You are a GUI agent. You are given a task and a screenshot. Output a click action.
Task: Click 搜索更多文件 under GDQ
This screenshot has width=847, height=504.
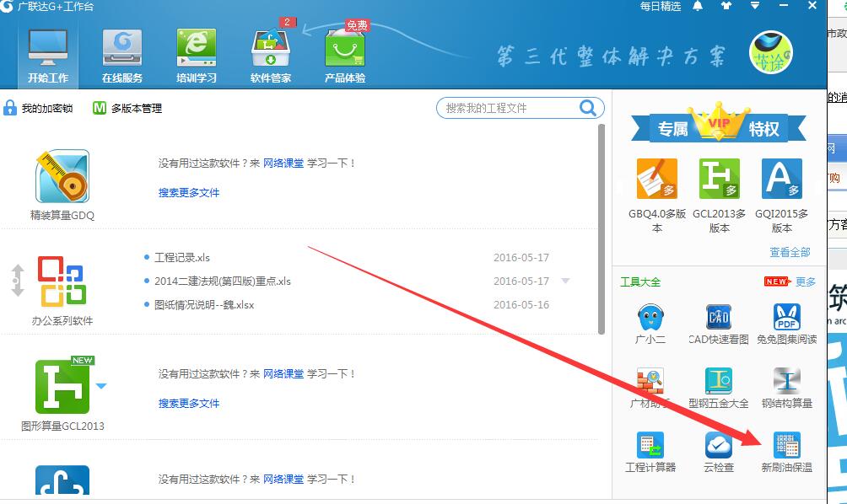(188, 193)
